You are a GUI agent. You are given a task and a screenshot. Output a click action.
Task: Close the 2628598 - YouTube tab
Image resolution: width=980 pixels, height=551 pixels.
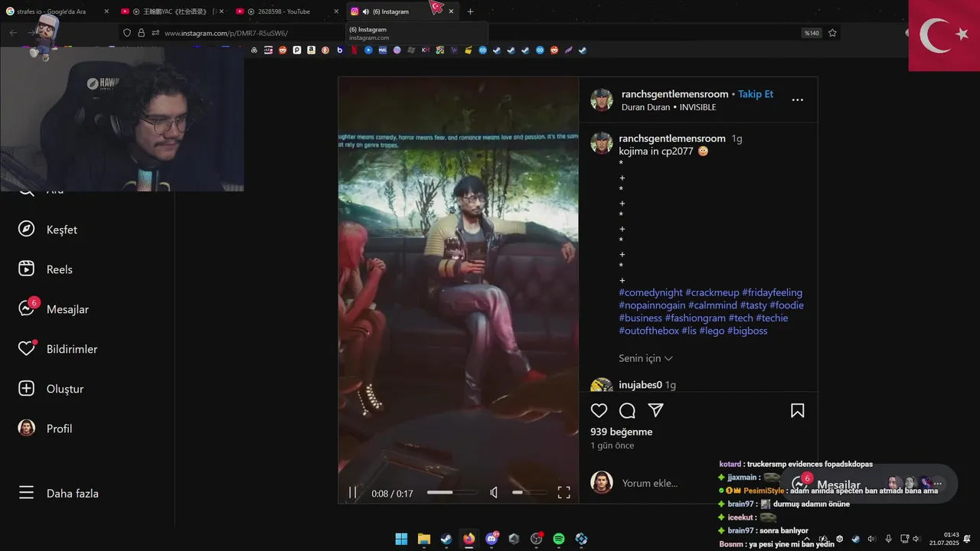(x=336, y=11)
